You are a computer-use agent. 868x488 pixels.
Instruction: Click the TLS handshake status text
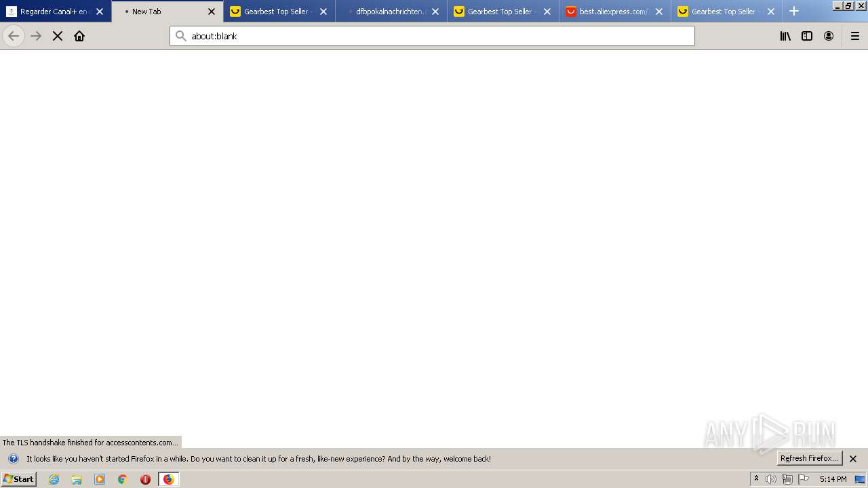(90, 443)
